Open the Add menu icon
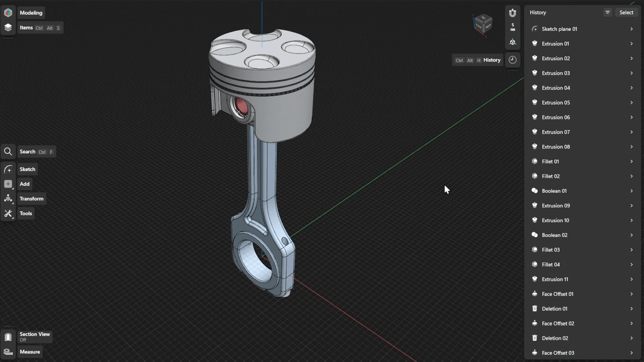This screenshot has width=644, height=362. tap(8, 184)
